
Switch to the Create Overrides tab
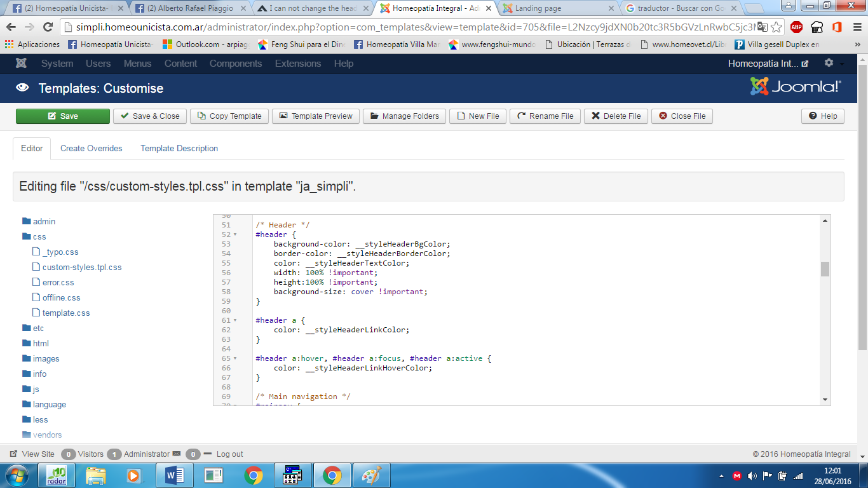click(x=91, y=149)
